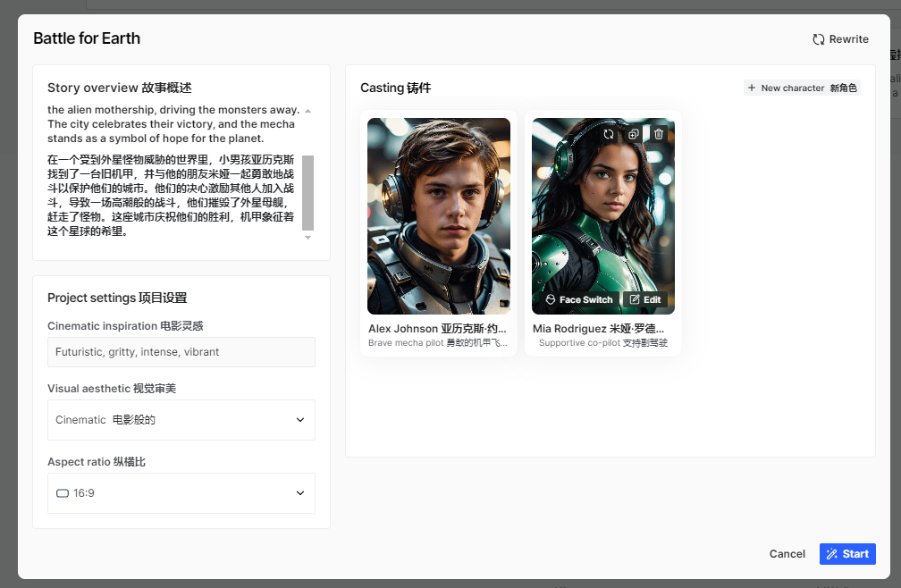
Task: Open the Visual aesthetic Cinematic dropdown
Action: click(x=181, y=420)
